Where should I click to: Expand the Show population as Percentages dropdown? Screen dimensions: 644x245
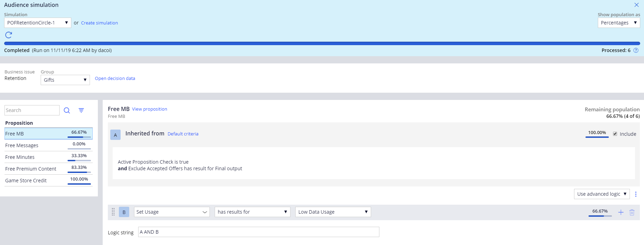[x=619, y=23]
